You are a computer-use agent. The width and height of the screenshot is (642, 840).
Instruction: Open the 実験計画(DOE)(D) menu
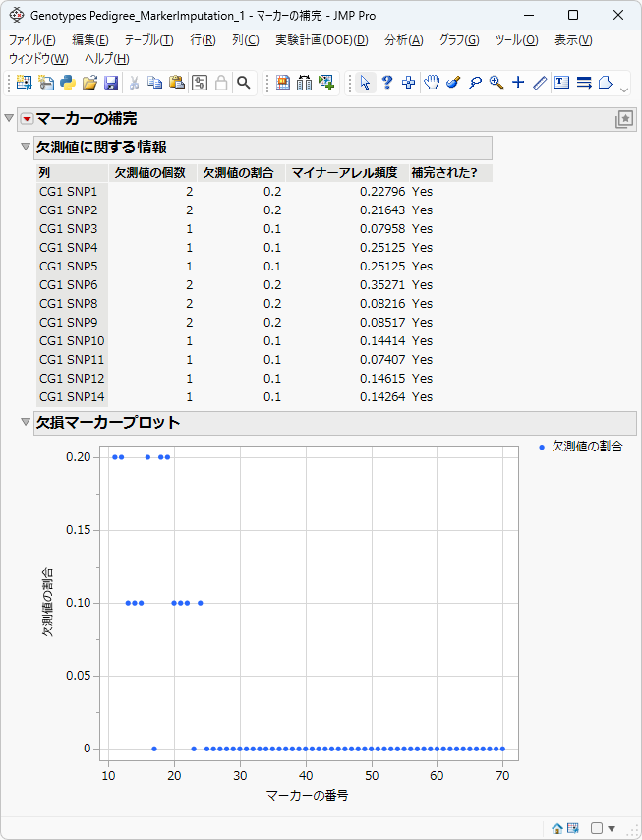coord(321,40)
